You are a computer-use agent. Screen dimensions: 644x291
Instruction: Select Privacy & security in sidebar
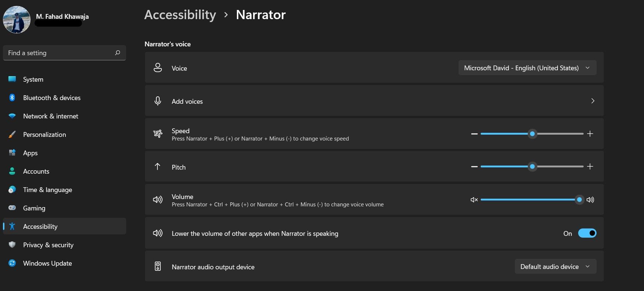[x=48, y=245]
